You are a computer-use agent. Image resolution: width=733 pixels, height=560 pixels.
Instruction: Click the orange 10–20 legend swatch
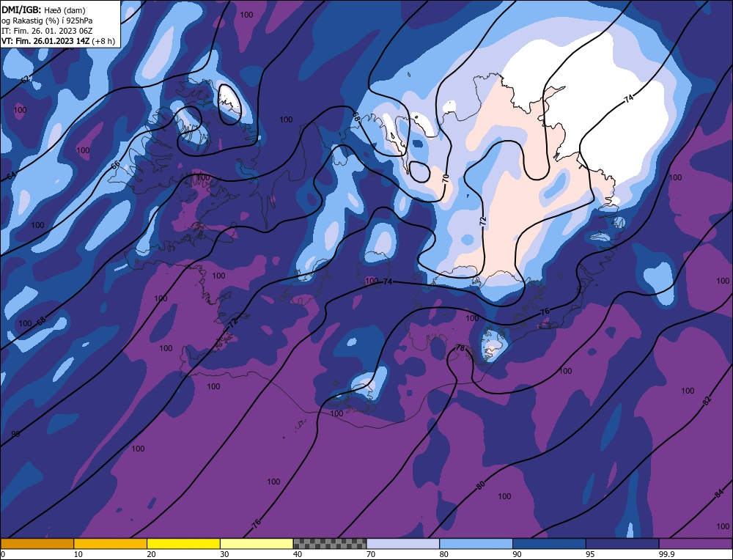pos(111,543)
